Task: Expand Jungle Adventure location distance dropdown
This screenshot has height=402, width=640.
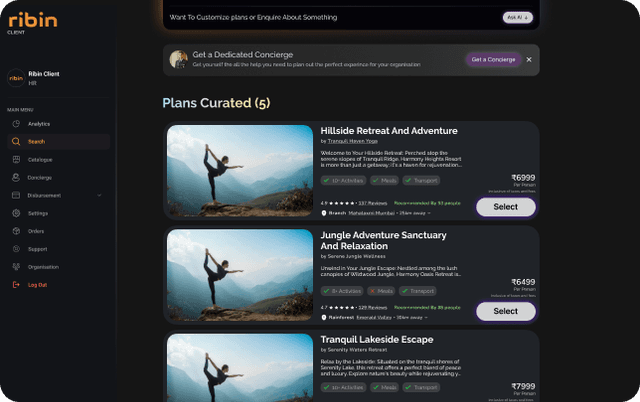Action: click(427, 317)
